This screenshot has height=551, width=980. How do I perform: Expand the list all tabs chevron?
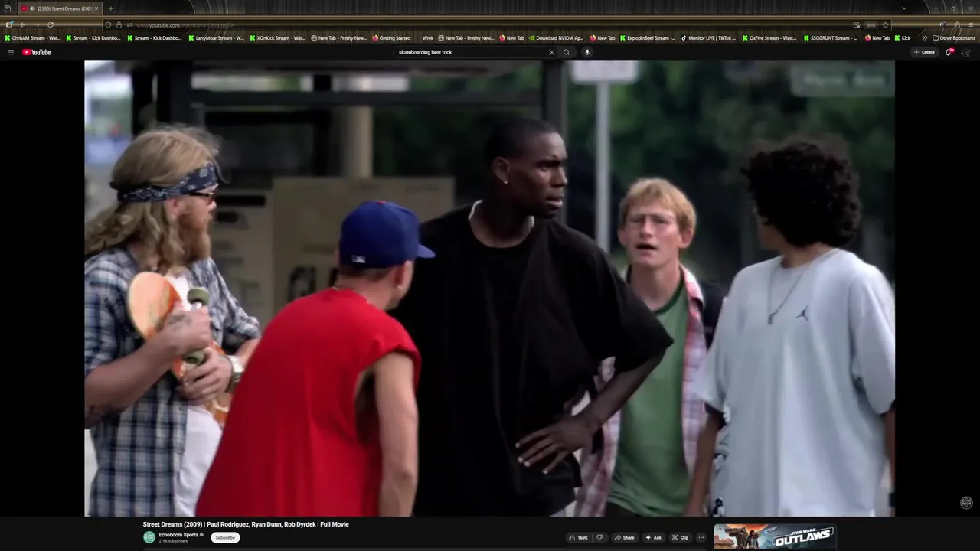903,8
